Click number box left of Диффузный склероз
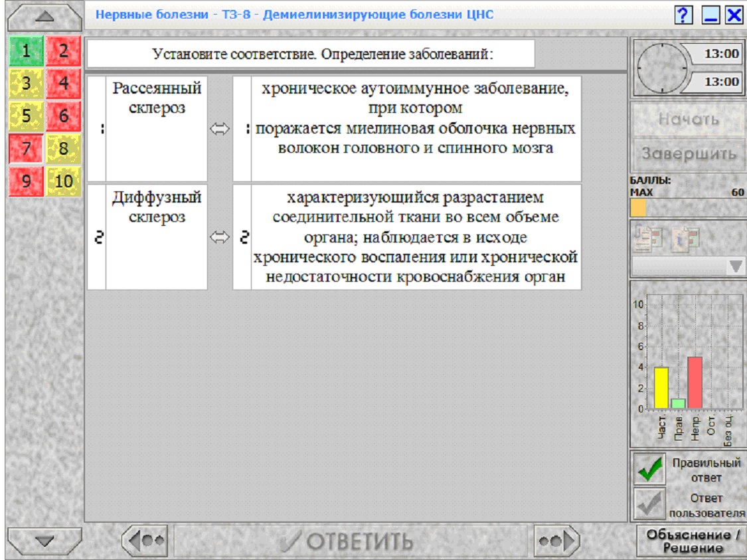747x560 pixels. pos(97,237)
